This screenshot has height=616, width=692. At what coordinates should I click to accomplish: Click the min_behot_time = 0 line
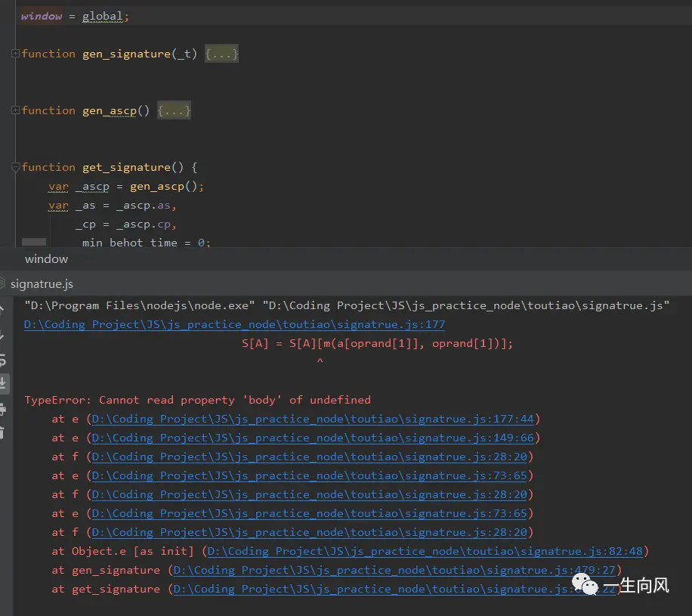pyautogui.click(x=147, y=243)
